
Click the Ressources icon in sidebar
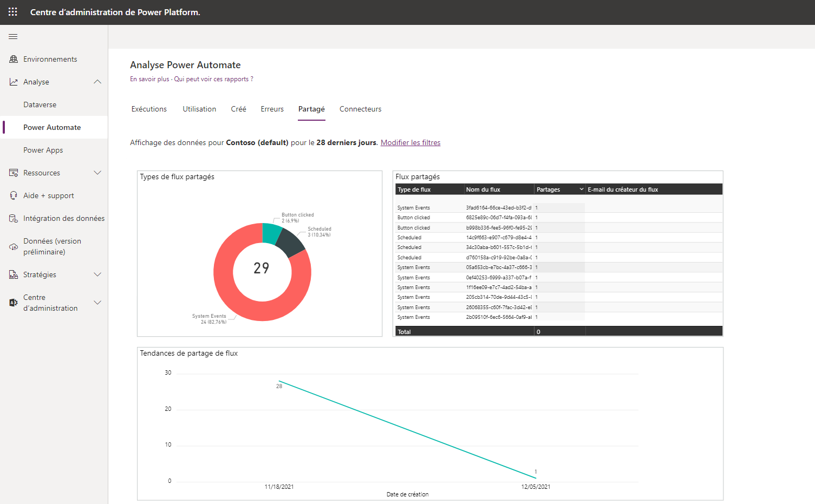[x=14, y=173]
